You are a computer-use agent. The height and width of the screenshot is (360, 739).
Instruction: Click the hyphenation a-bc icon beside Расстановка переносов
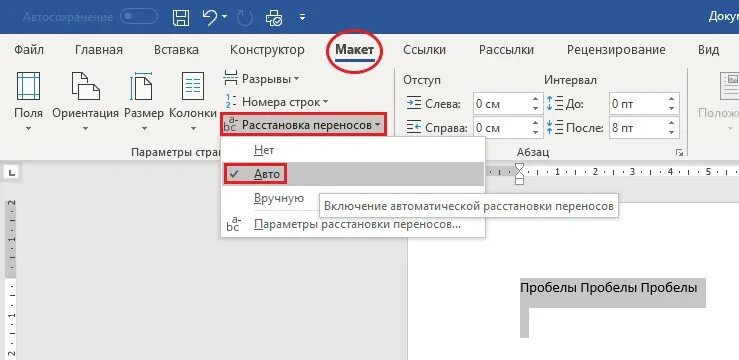pos(230,125)
